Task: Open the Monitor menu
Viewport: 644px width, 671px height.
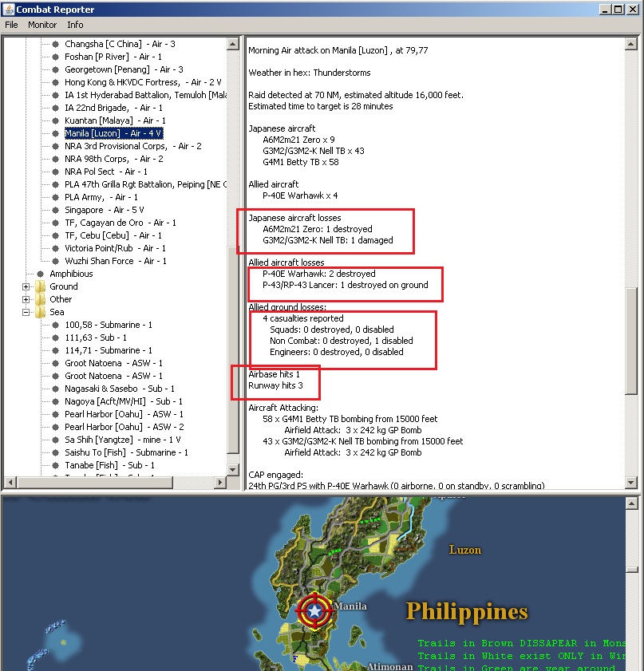Action: click(42, 25)
